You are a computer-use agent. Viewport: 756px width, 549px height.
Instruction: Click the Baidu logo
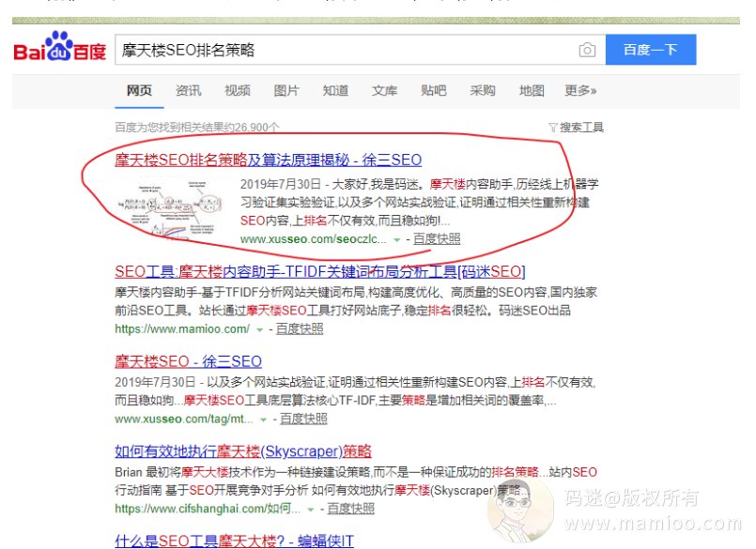[x=60, y=47]
